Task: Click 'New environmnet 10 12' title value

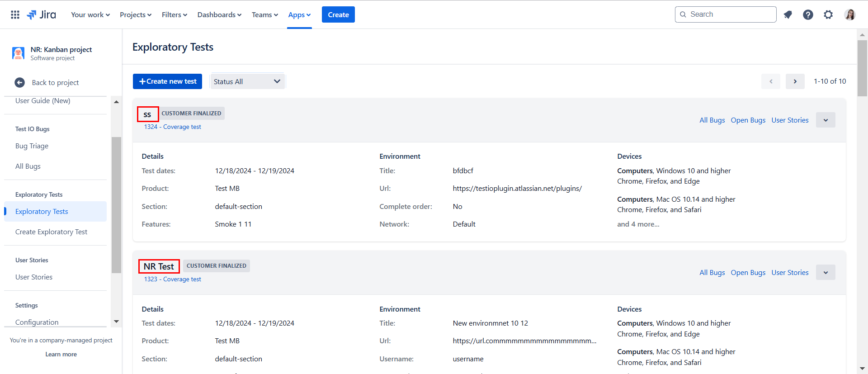Action: click(491, 323)
